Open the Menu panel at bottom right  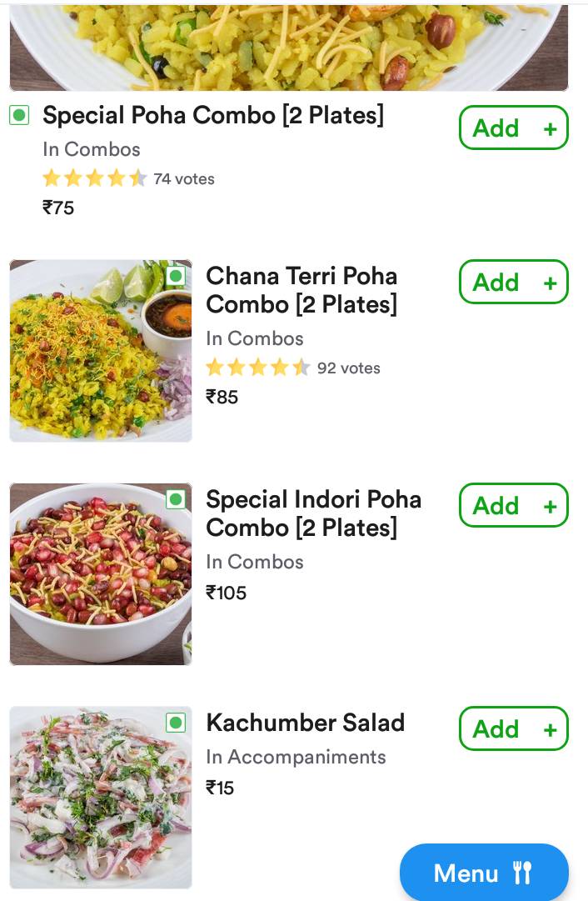point(484,873)
